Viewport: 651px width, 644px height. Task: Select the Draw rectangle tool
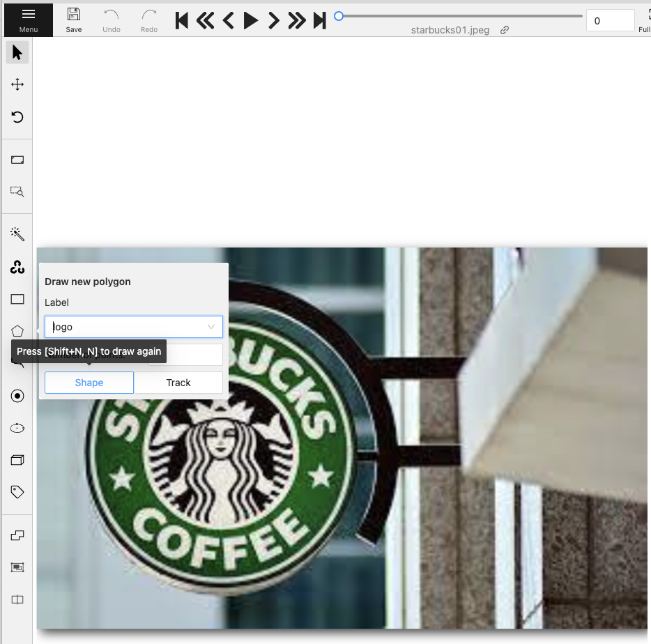point(17,299)
